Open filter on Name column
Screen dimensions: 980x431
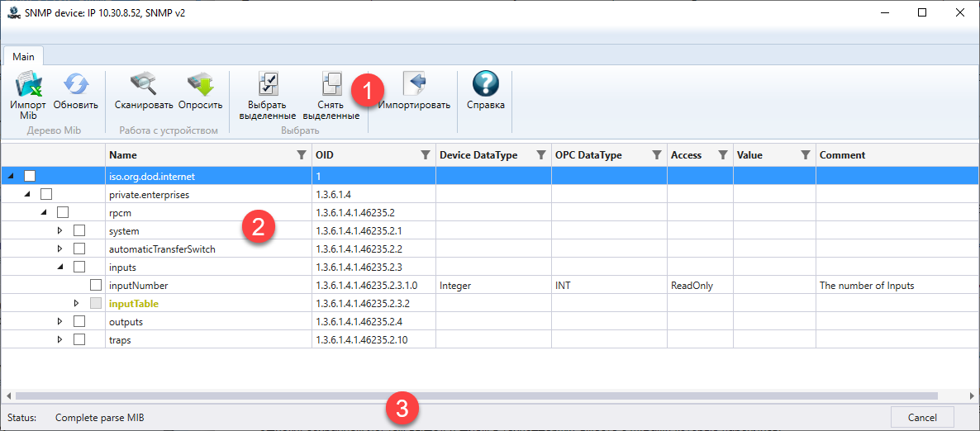(302, 155)
